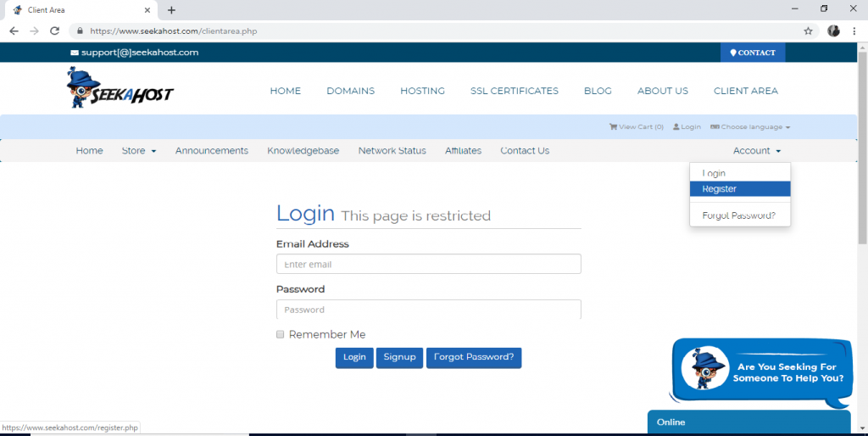
Task: Click the blue Login button
Action: pyautogui.click(x=354, y=357)
